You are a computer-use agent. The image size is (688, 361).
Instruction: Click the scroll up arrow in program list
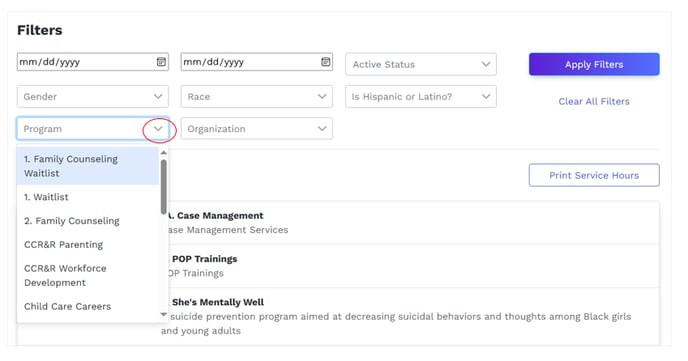coord(164,153)
